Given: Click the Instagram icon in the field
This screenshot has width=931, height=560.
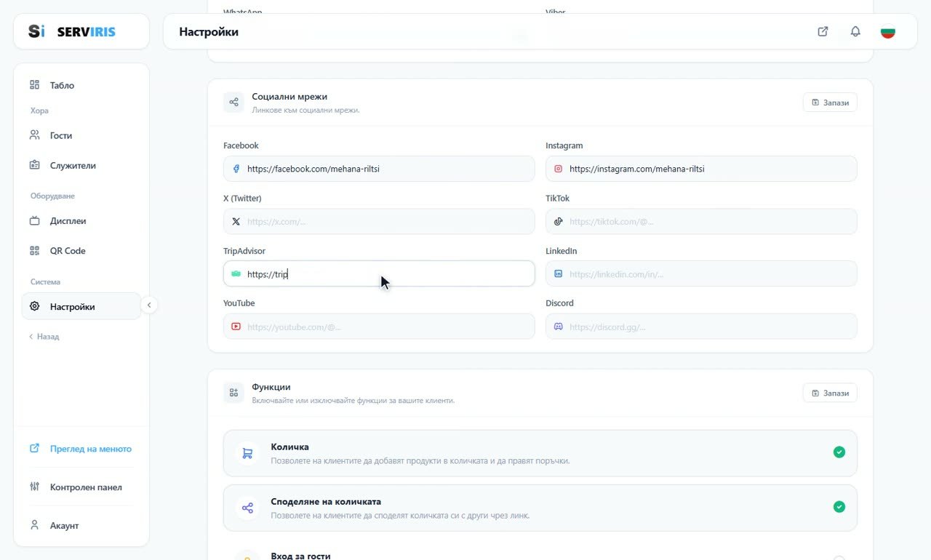Looking at the screenshot, I should point(559,169).
